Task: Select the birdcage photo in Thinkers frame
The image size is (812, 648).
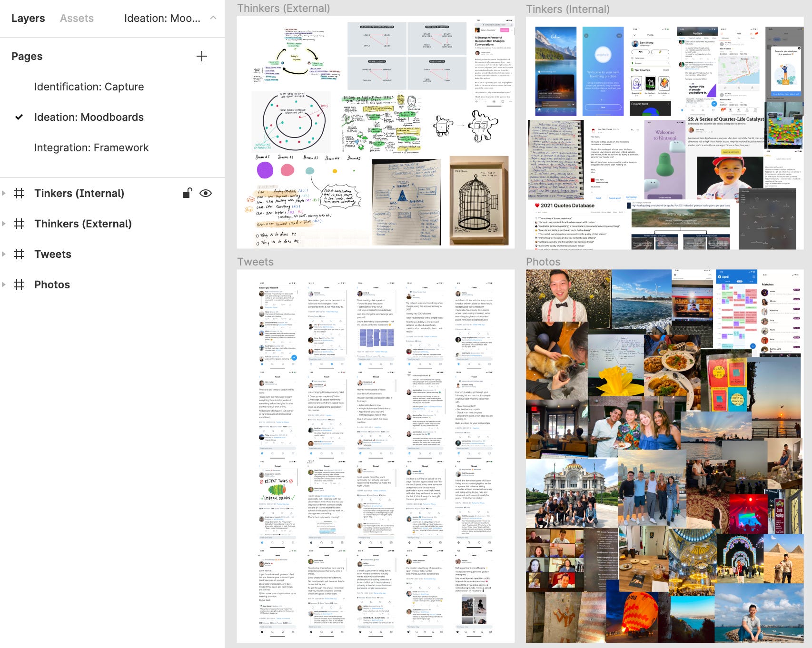Action: coord(479,200)
